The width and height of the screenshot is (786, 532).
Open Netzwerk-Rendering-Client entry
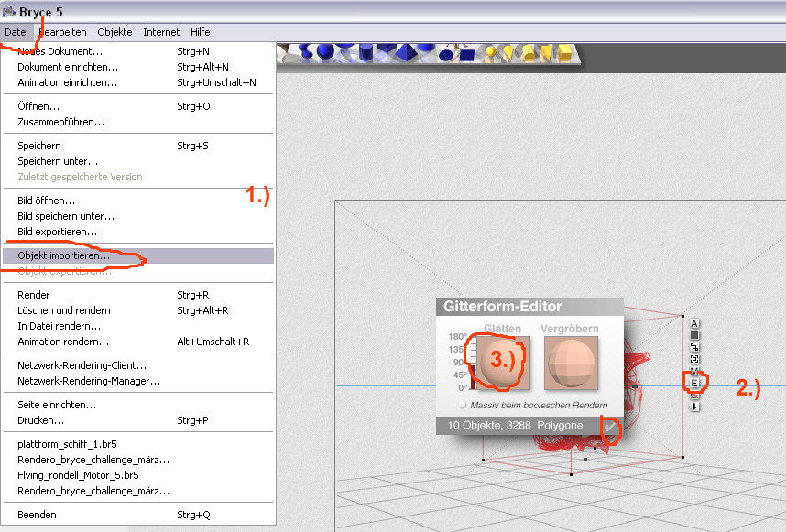point(138,365)
